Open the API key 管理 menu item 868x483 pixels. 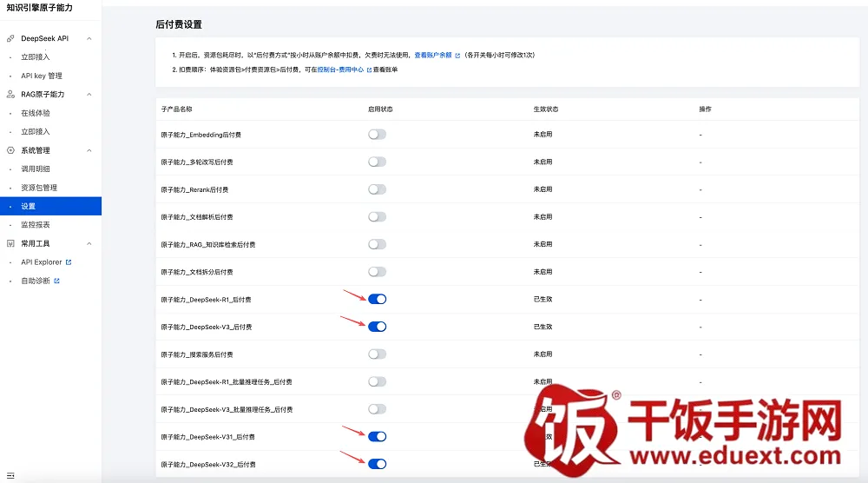(42, 76)
